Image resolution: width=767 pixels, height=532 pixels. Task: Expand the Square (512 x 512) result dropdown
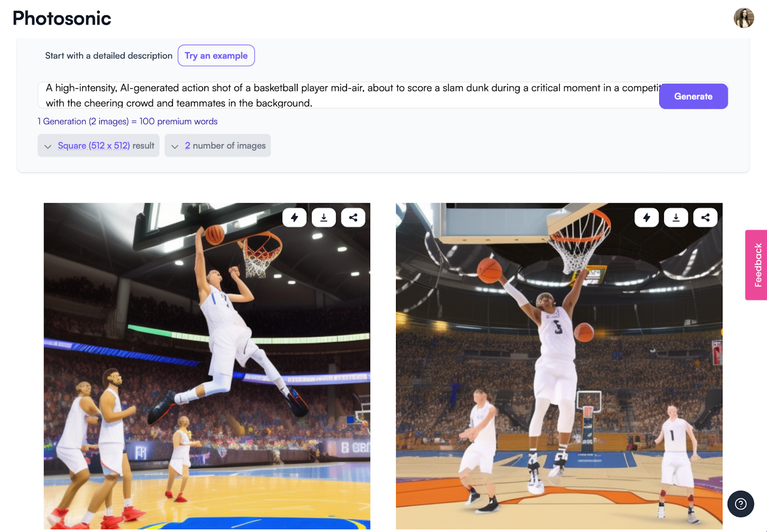click(x=99, y=146)
